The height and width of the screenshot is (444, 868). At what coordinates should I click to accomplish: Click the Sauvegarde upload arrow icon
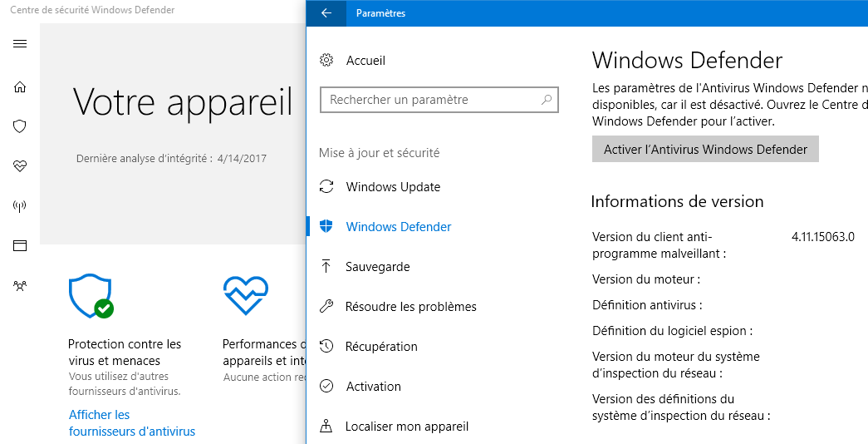[326, 266]
